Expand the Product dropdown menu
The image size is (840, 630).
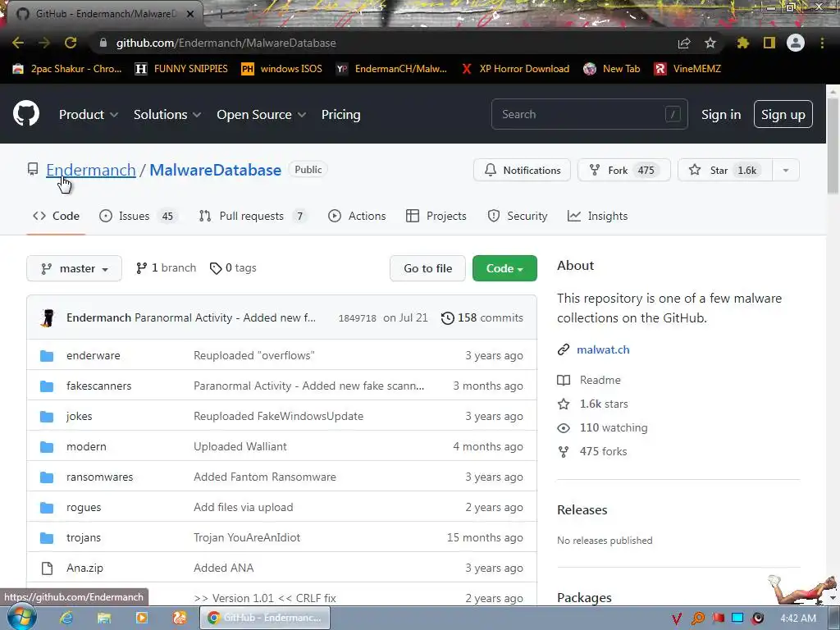(x=89, y=115)
